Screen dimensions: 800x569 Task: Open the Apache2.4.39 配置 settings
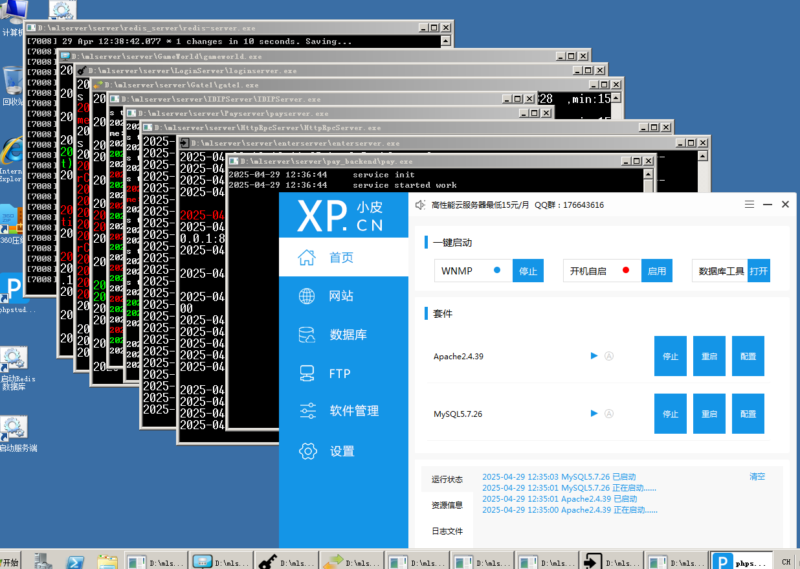tap(748, 356)
